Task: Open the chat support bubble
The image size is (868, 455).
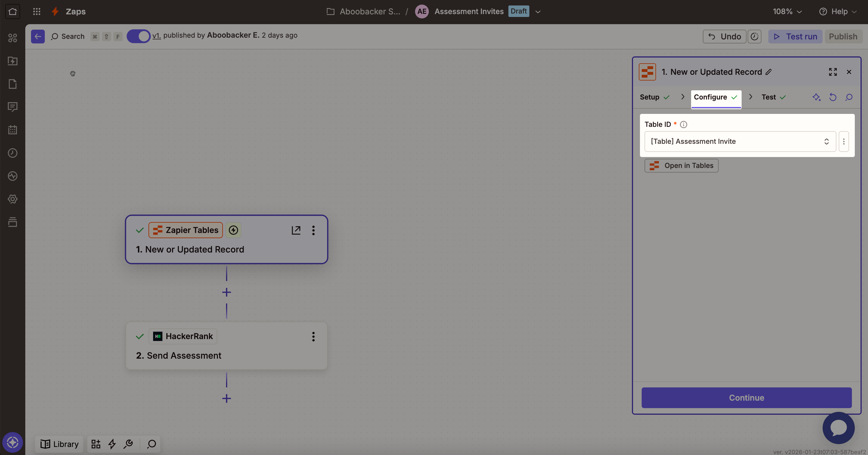Action: coord(838,428)
